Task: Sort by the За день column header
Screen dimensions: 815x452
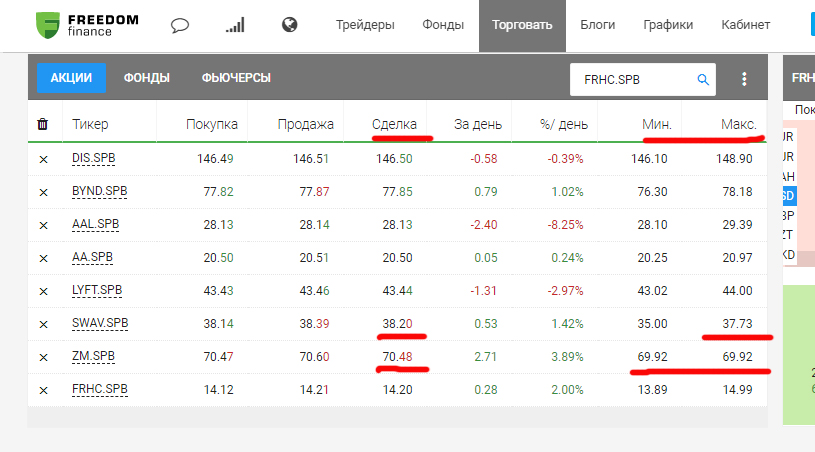Action: 478,125
